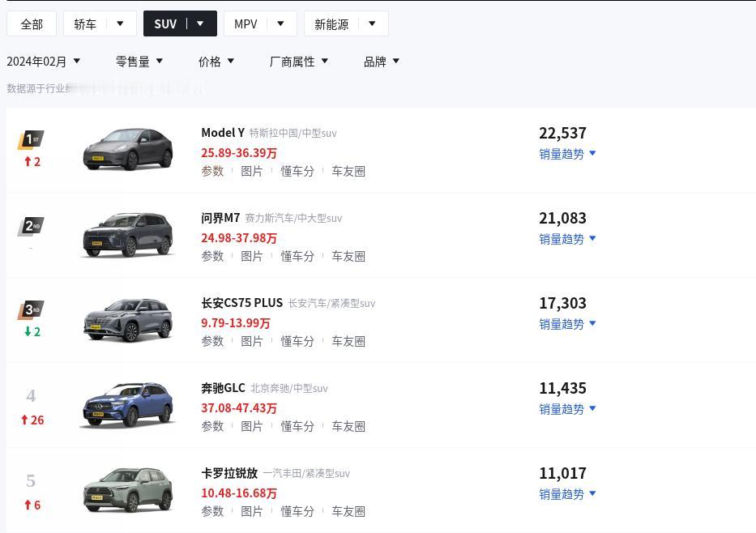The image size is (756, 533).
Task: Open 车友圈 community for 长安CS75 PLUS
Action: tap(348, 341)
